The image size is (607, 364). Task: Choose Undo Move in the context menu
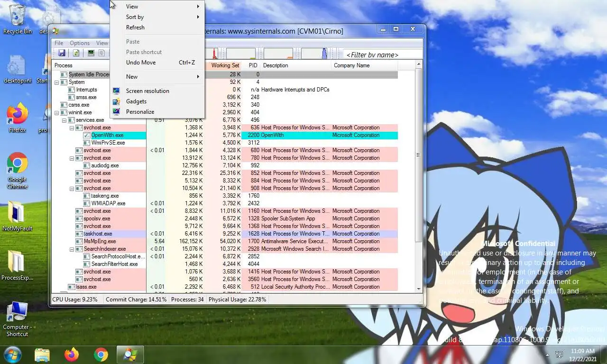tap(157, 62)
